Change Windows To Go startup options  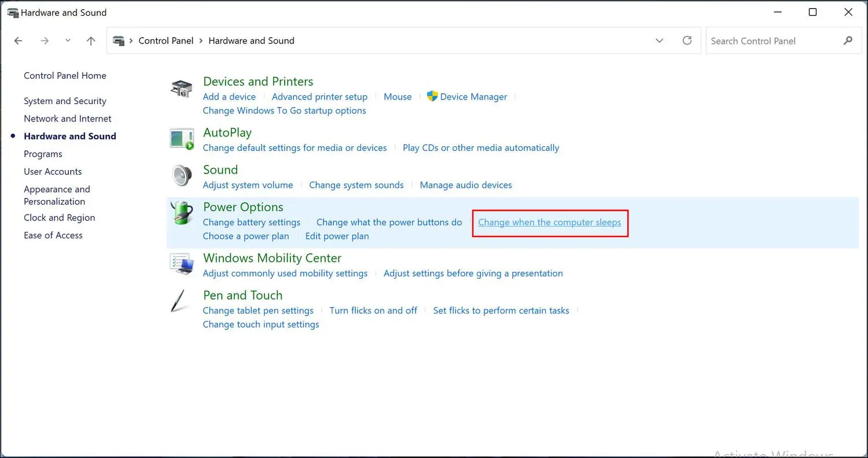[x=284, y=111]
